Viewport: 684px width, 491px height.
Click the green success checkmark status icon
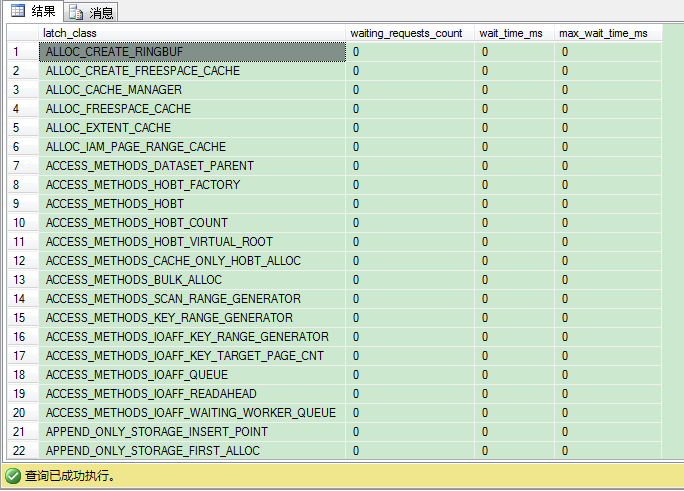point(12,476)
